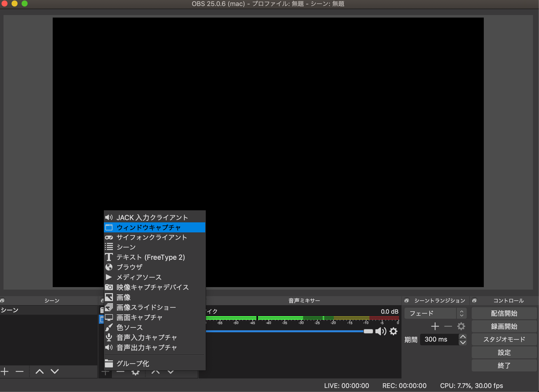This screenshot has height=392, width=539.
Task: Click 録画開始 button
Action: (x=504, y=326)
